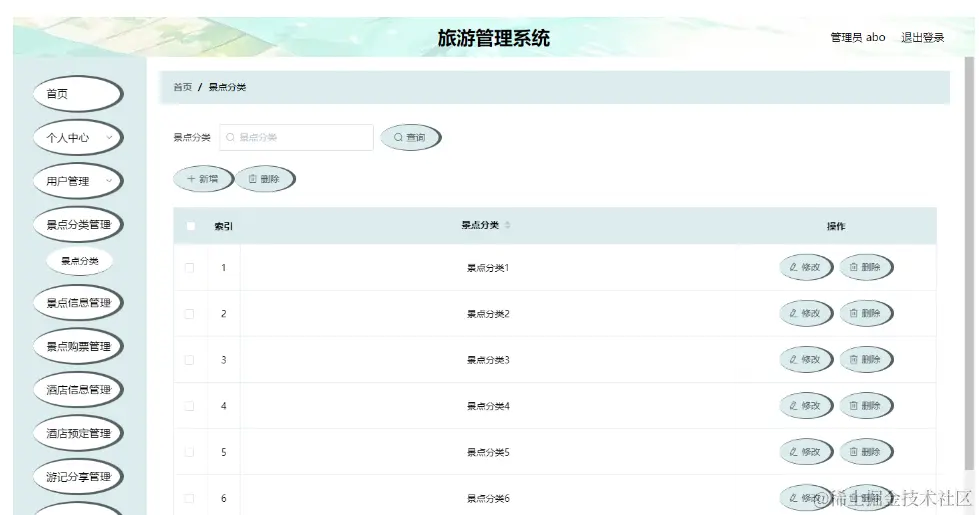This screenshot has height=515, width=979.
Task: Click the cell text 景点分类3
Action: 488,360
